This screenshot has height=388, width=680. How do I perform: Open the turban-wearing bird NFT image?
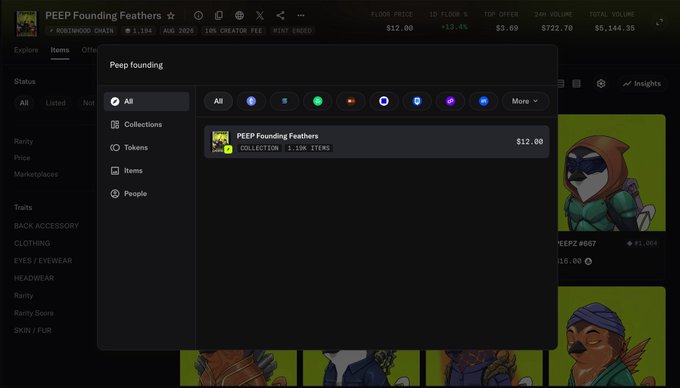607,336
